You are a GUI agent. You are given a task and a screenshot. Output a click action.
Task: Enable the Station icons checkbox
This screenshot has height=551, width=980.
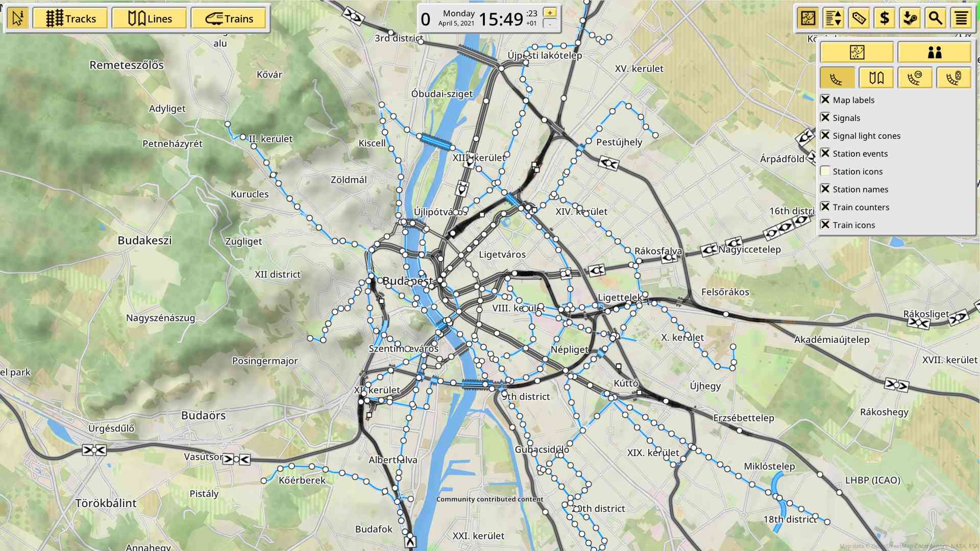pyautogui.click(x=825, y=171)
